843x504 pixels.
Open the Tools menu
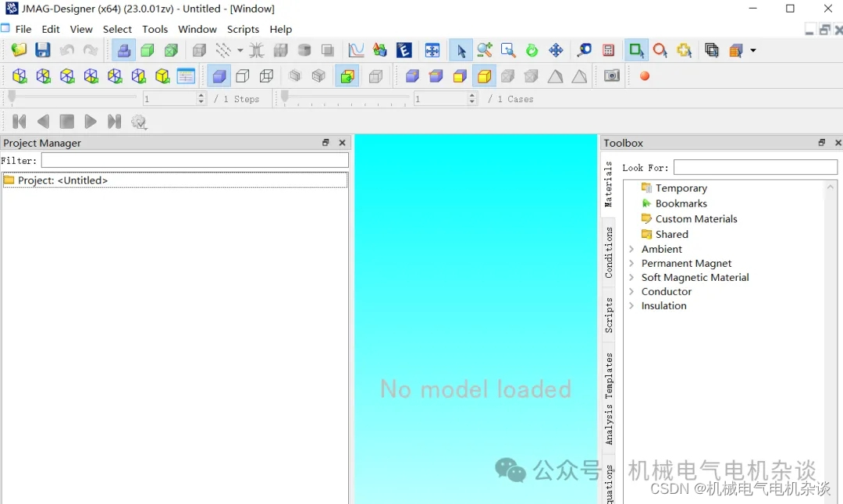pos(155,29)
